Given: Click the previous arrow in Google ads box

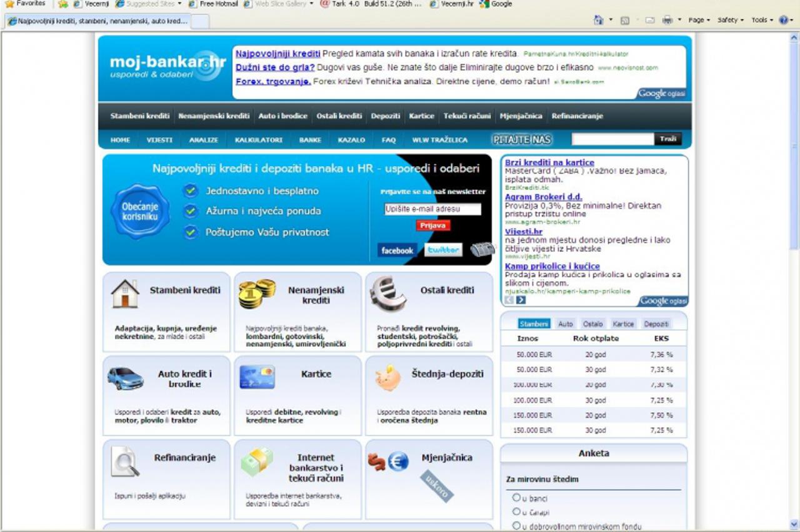Looking at the screenshot, I should point(509,300).
